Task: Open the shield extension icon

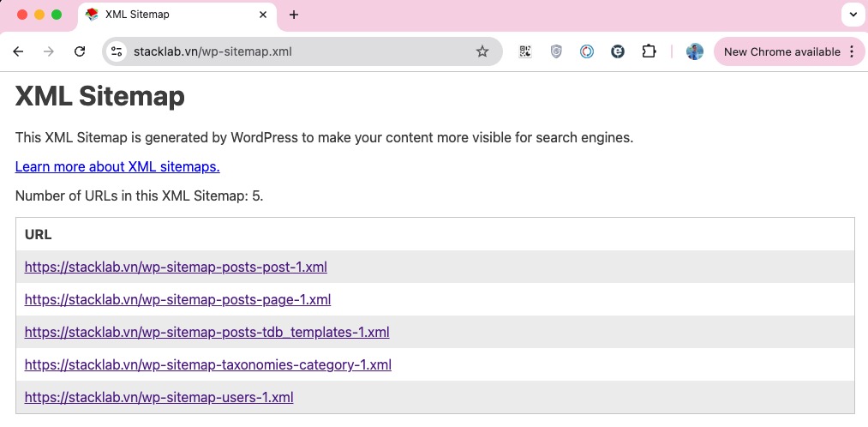Action: (x=556, y=51)
